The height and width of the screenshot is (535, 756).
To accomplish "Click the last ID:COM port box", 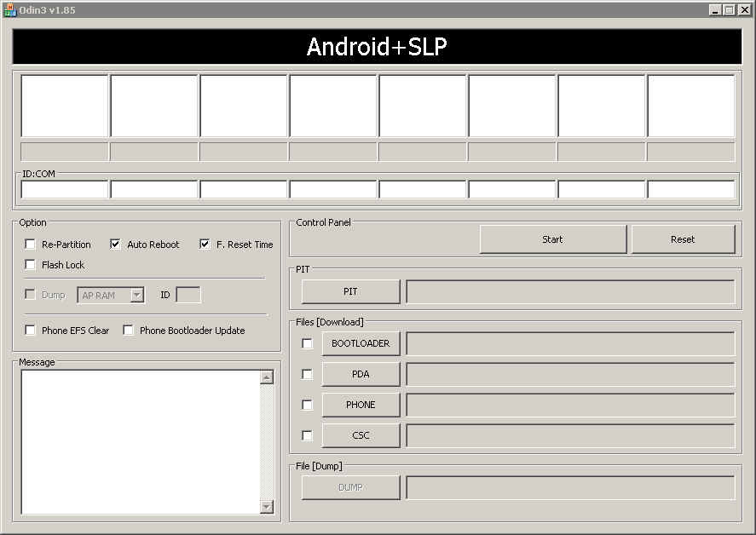I will [691, 189].
